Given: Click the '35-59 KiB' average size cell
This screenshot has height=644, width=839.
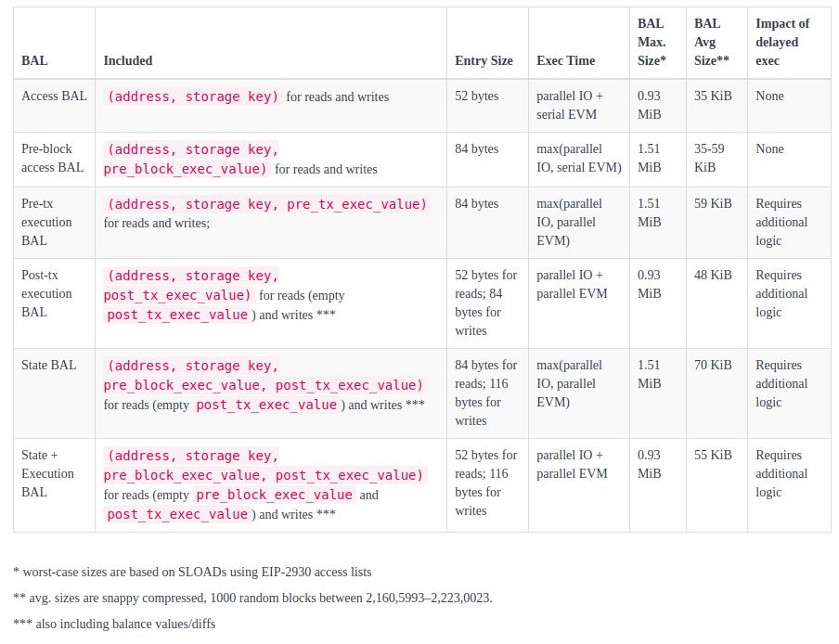Looking at the screenshot, I should 709,158.
